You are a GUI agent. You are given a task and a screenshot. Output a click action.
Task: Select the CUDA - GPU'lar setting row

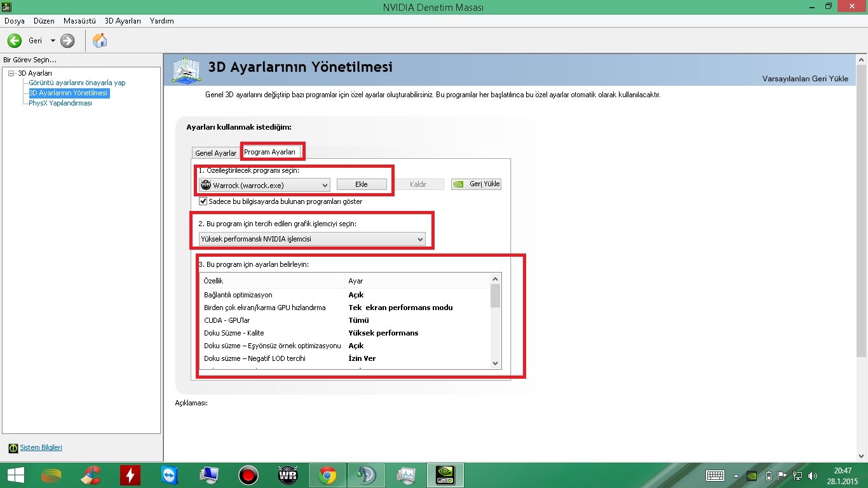[x=345, y=320]
